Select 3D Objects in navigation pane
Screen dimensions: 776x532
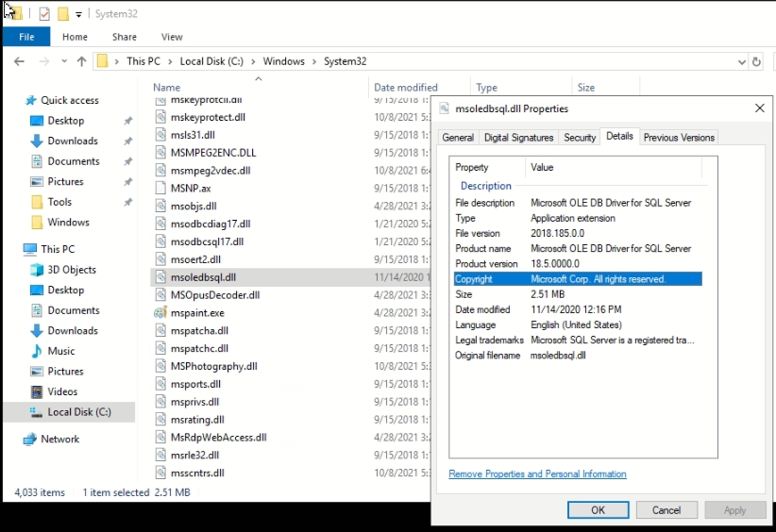72,270
